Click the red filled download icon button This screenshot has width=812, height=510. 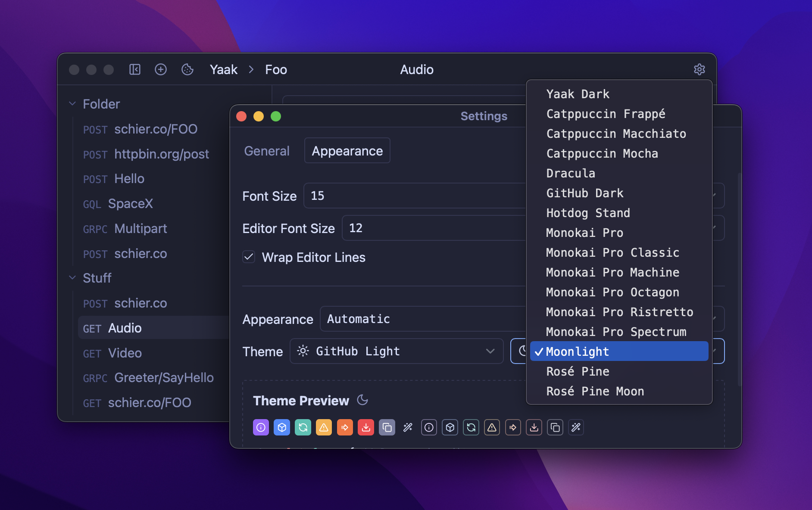pos(366,427)
